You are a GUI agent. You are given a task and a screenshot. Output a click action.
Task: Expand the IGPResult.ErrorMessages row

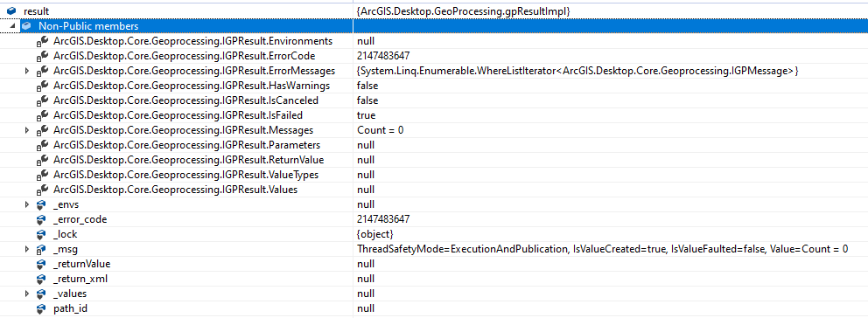pyautogui.click(x=26, y=71)
